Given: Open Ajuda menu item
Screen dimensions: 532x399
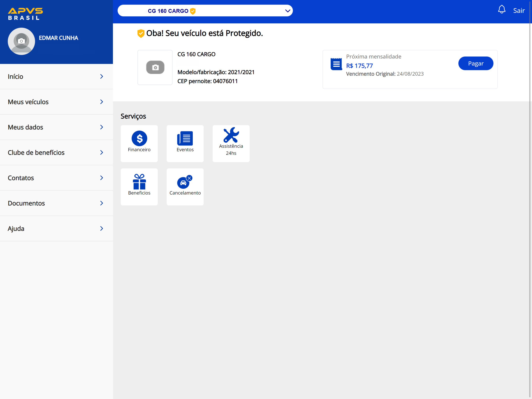Looking at the screenshot, I should click(x=56, y=229).
